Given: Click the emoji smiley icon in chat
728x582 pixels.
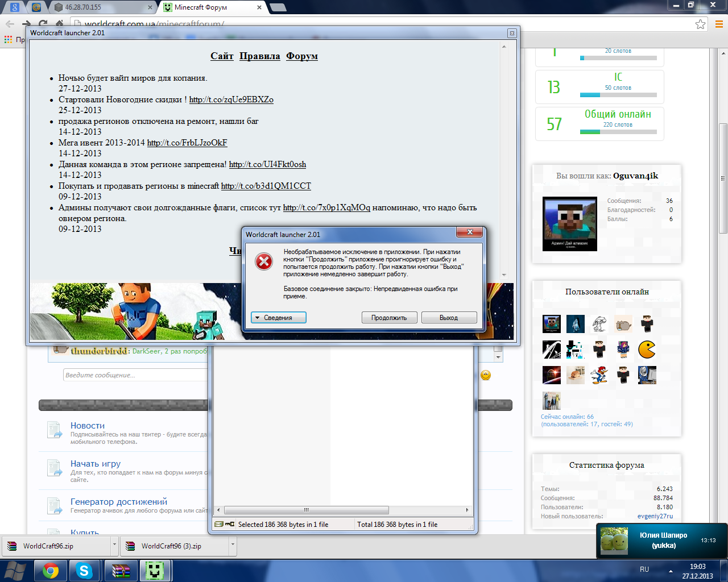Looking at the screenshot, I should [x=486, y=375].
